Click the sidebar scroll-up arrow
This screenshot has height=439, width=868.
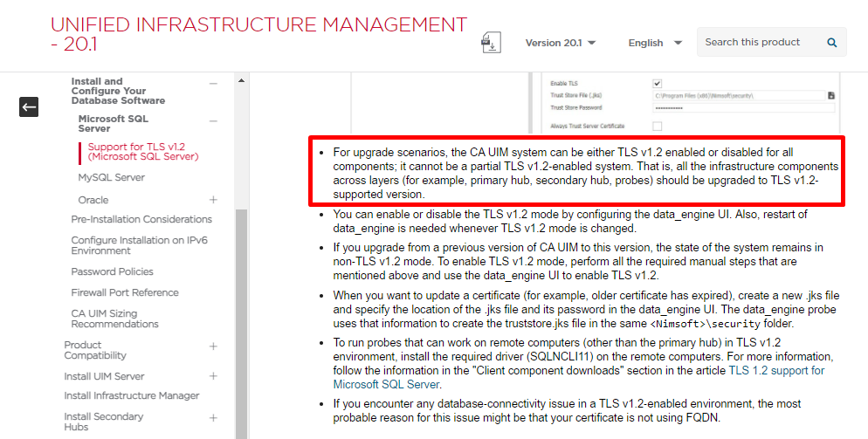tap(241, 81)
